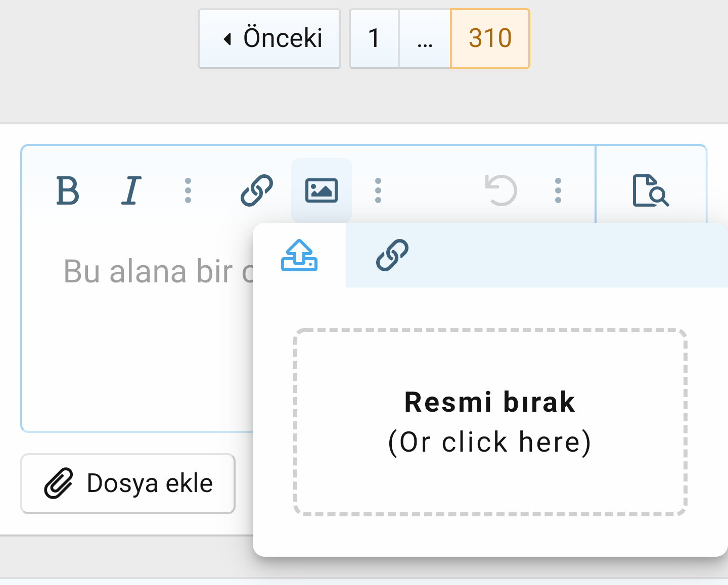
Task: Open the text formatting overflow menu
Action: click(x=189, y=190)
